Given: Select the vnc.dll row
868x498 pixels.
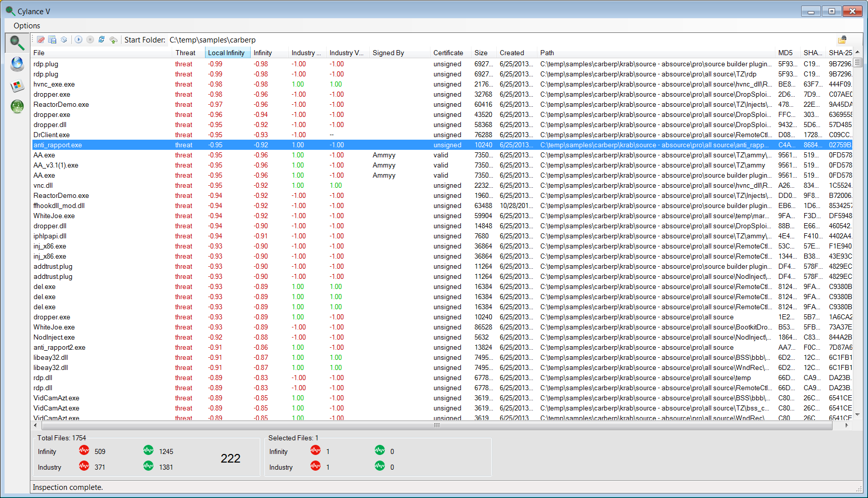Looking at the screenshot, I should coord(442,185).
